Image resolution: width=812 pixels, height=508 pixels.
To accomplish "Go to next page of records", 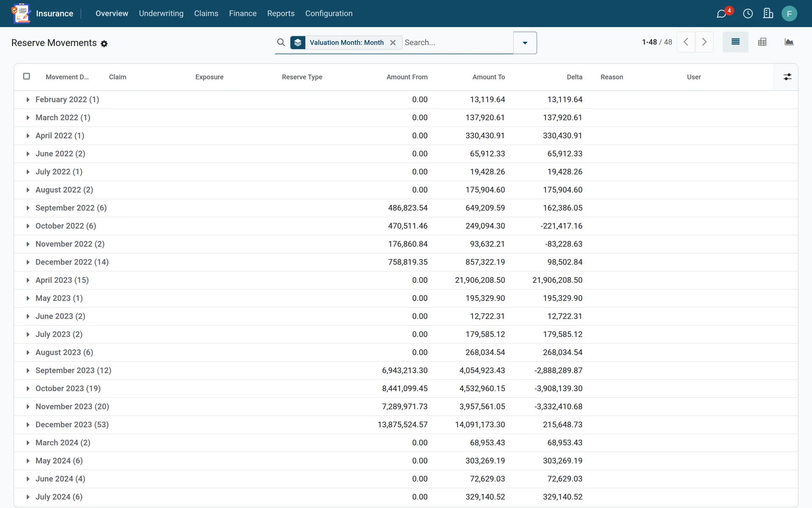I will pyautogui.click(x=704, y=42).
